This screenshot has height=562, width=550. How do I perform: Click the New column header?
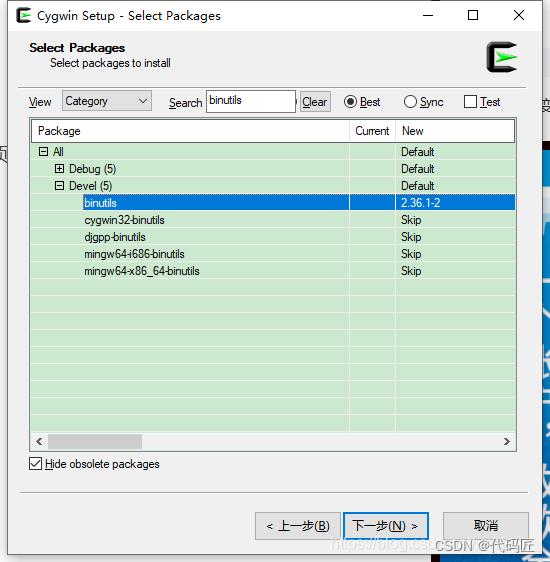[455, 131]
